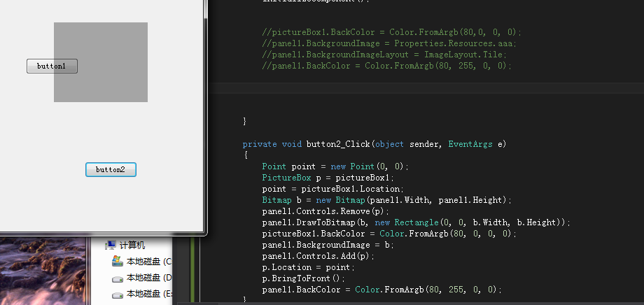Click the 'EventArgs' type in the signature
644x305 pixels.
click(x=470, y=144)
